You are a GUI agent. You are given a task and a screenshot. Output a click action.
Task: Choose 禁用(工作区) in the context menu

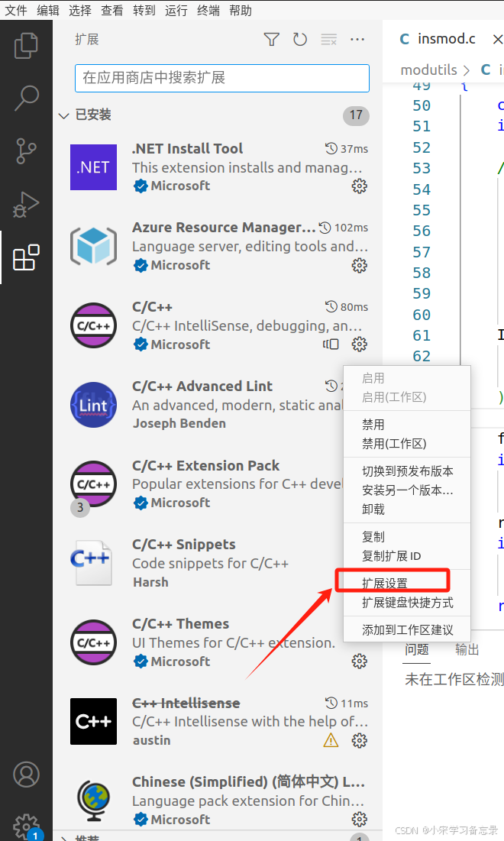click(407, 444)
